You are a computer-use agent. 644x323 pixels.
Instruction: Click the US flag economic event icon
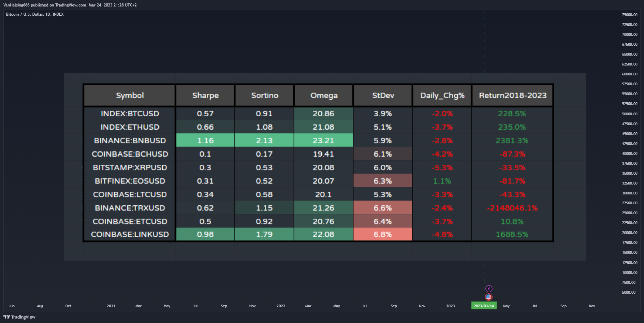coord(489,297)
